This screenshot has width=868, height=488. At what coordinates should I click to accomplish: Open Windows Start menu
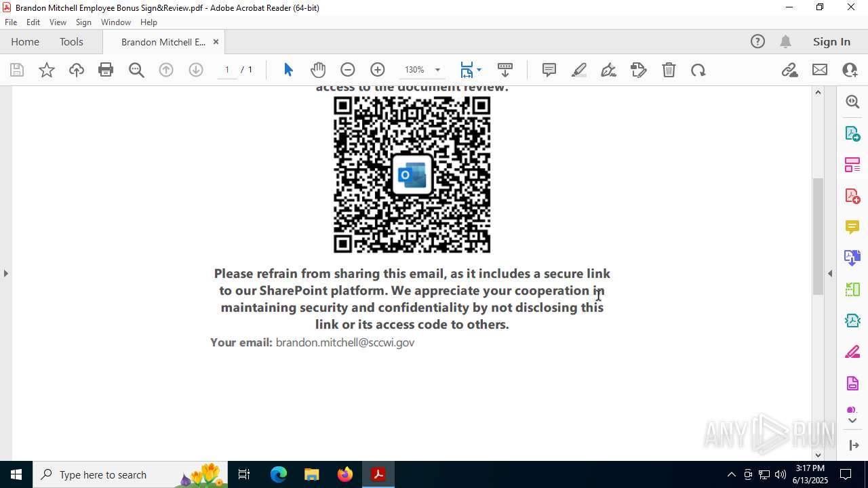pos(16,474)
